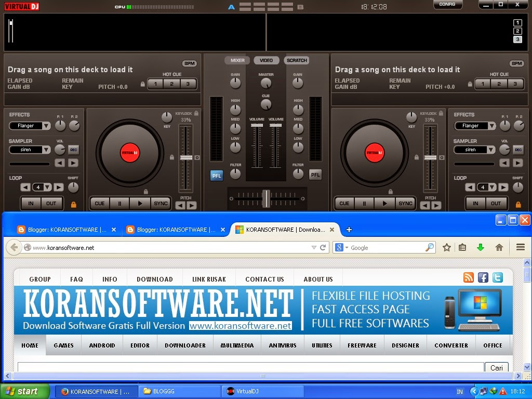This screenshot has width=532, height=399.
Task: Toggle left deck keylock padlock
Action: click(196, 113)
